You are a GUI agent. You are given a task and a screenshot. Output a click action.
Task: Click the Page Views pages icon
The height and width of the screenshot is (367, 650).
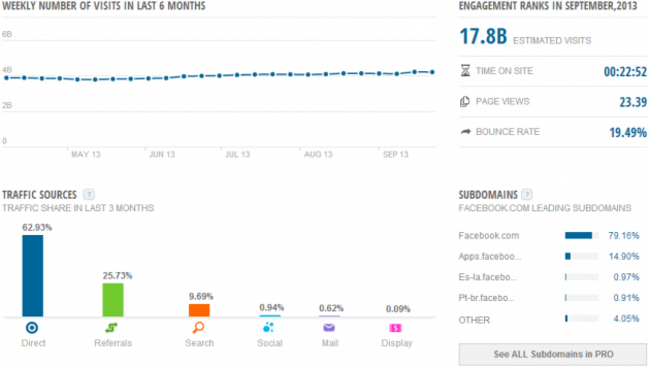pyautogui.click(x=465, y=101)
